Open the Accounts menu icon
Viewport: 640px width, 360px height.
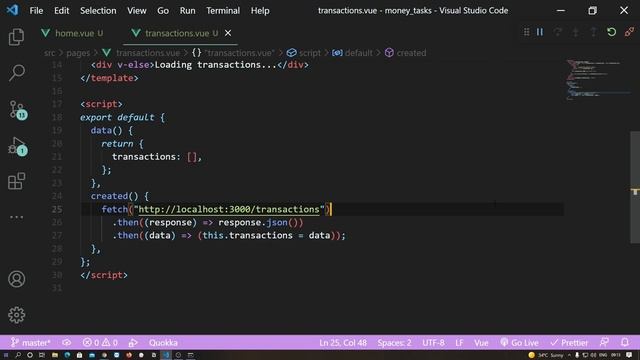16,279
